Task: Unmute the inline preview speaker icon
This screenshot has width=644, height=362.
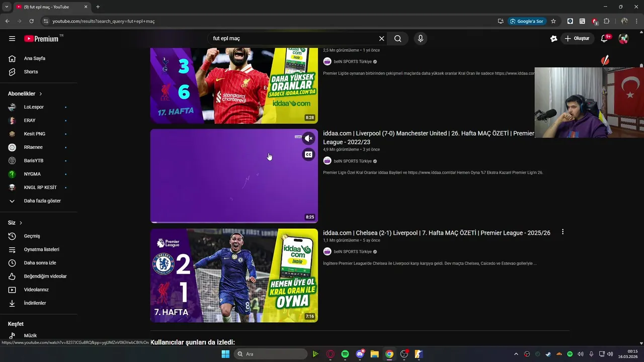Action: [308, 138]
